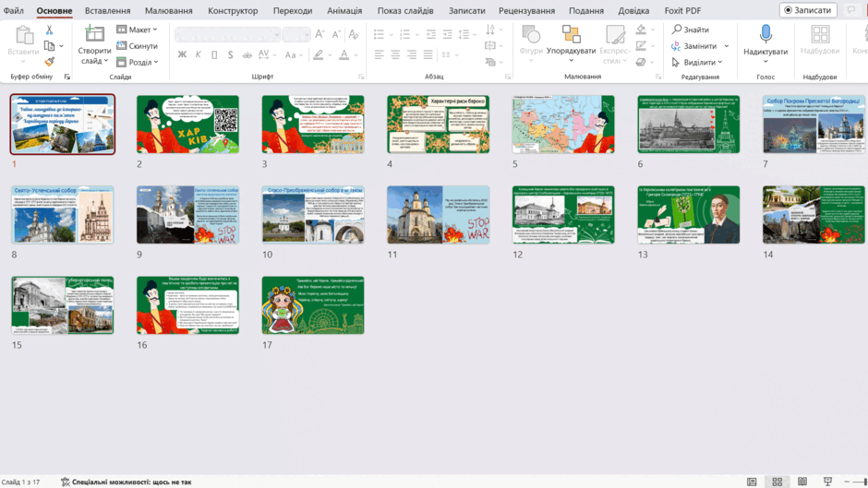
Task: Toggle bold Ж formatting
Action: point(182,54)
